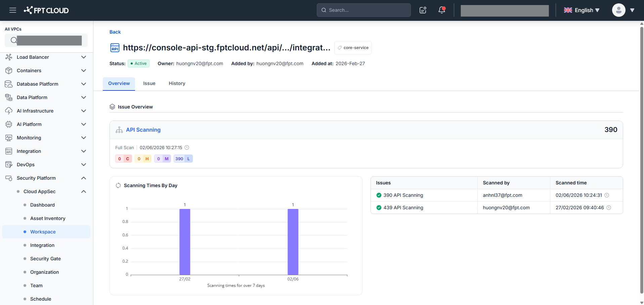Open the hamburger menu icon
Screen dimensions: 644x305
(13, 10)
